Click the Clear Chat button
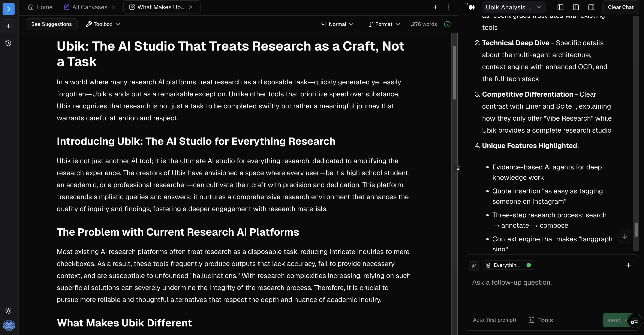This screenshot has width=644, height=335. click(620, 7)
